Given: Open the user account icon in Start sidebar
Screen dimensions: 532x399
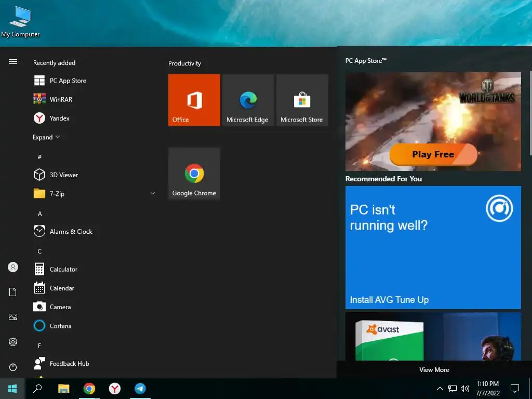Looking at the screenshot, I should [x=13, y=267].
